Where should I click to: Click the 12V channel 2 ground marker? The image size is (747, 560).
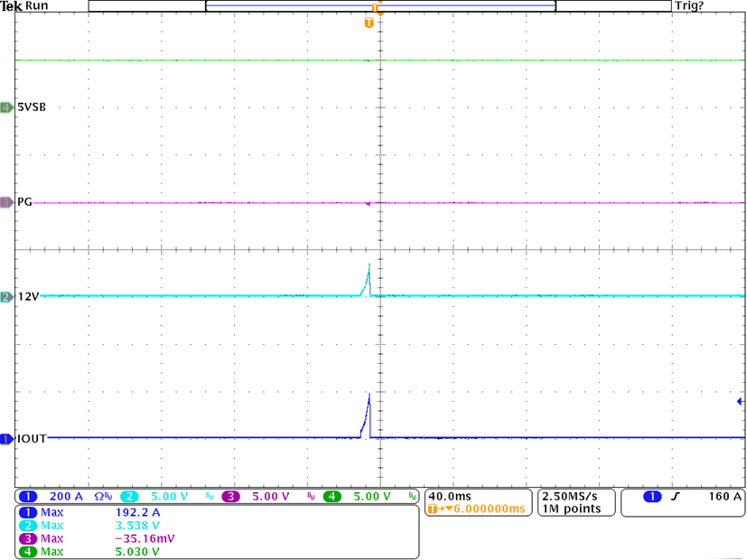click(x=6, y=296)
